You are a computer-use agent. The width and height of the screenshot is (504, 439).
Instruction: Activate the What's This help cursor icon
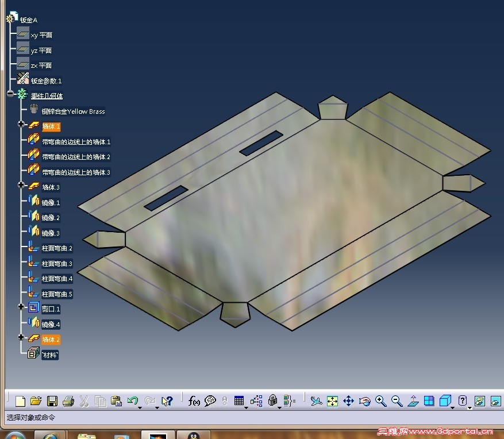pos(167,401)
